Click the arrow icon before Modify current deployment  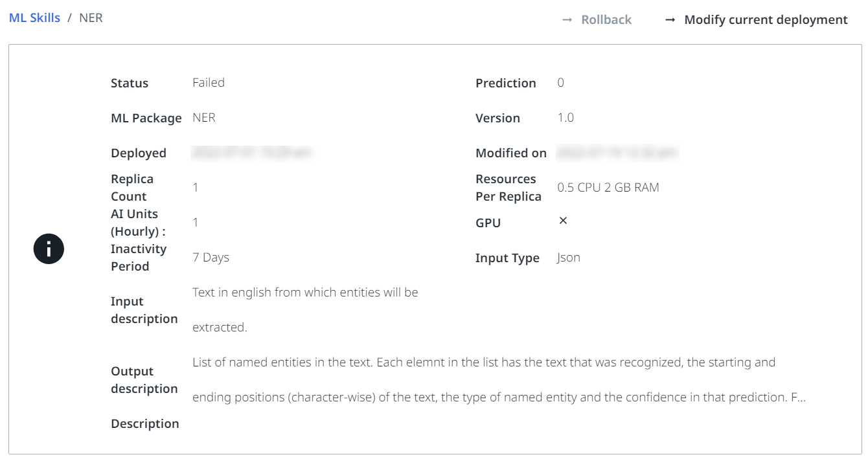670,20
